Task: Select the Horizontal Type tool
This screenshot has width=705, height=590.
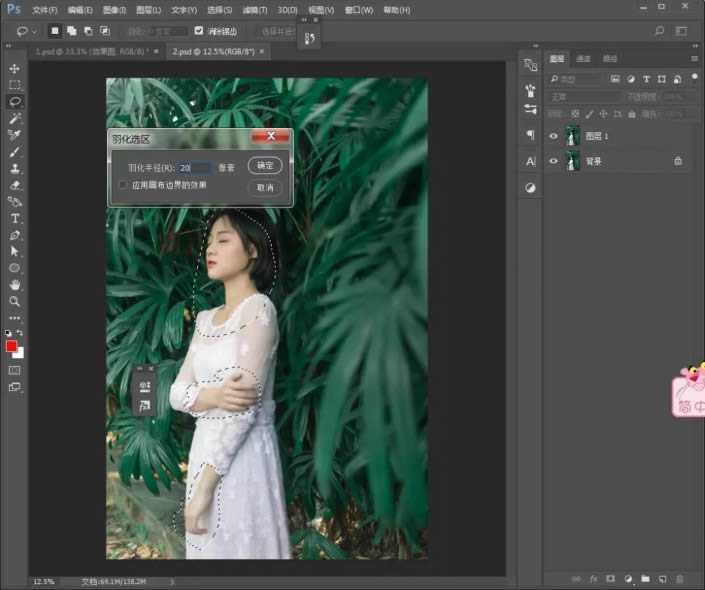Action: pyautogui.click(x=15, y=218)
